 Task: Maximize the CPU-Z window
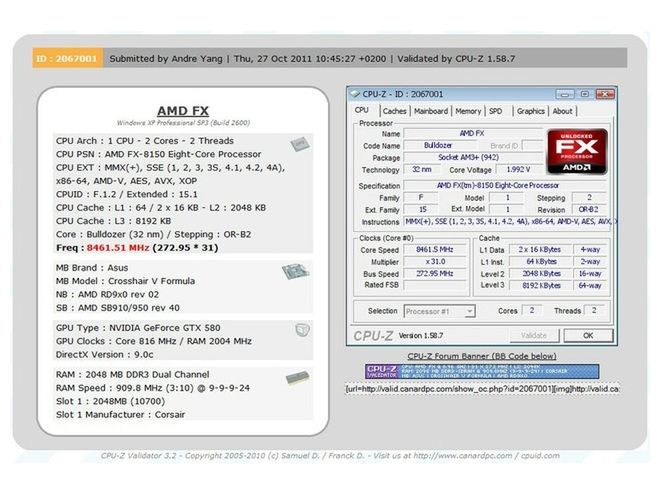point(585,94)
